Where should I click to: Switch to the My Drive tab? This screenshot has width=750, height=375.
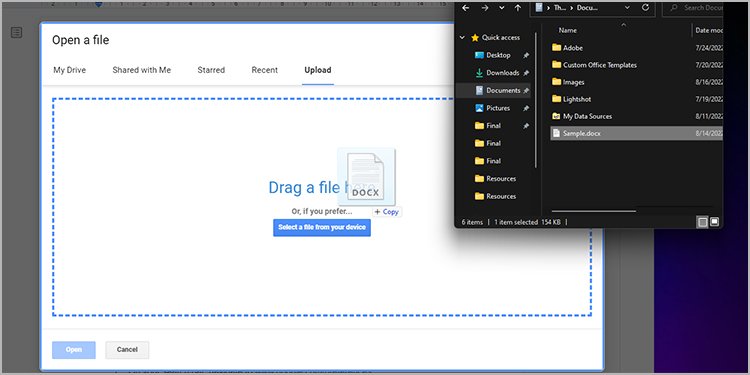(x=69, y=70)
